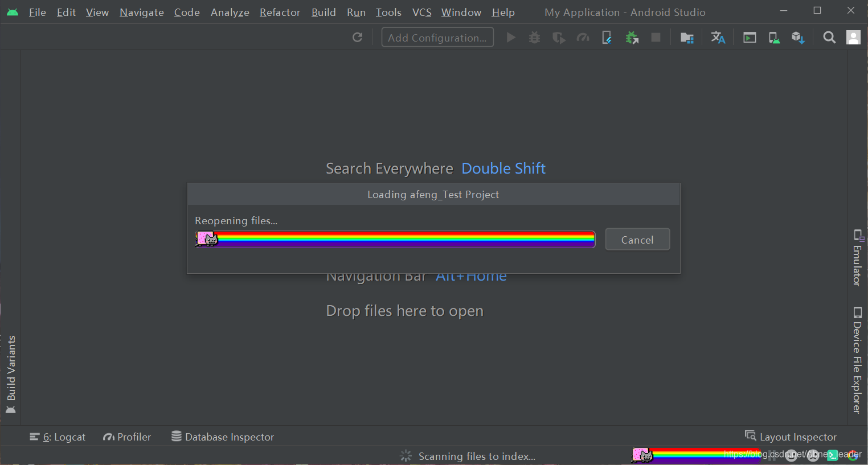Click the green Run play icon

click(511, 38)
